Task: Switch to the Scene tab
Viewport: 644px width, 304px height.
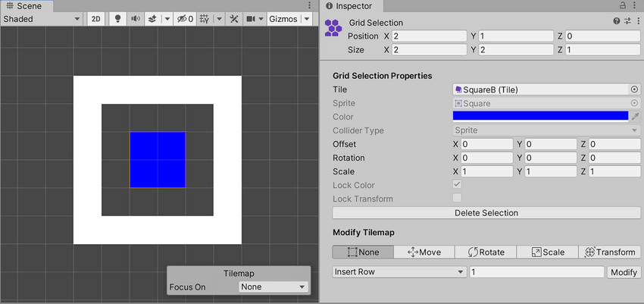Action: (25, 6)
